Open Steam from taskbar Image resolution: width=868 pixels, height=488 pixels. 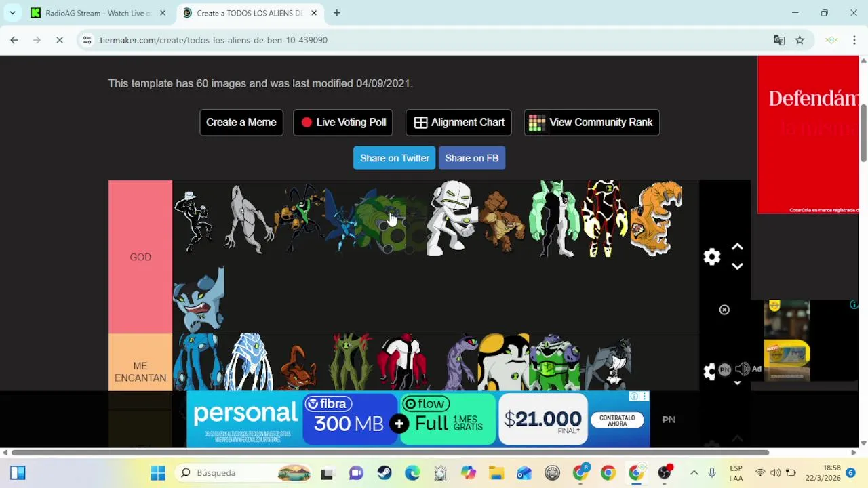coord(384,473)
